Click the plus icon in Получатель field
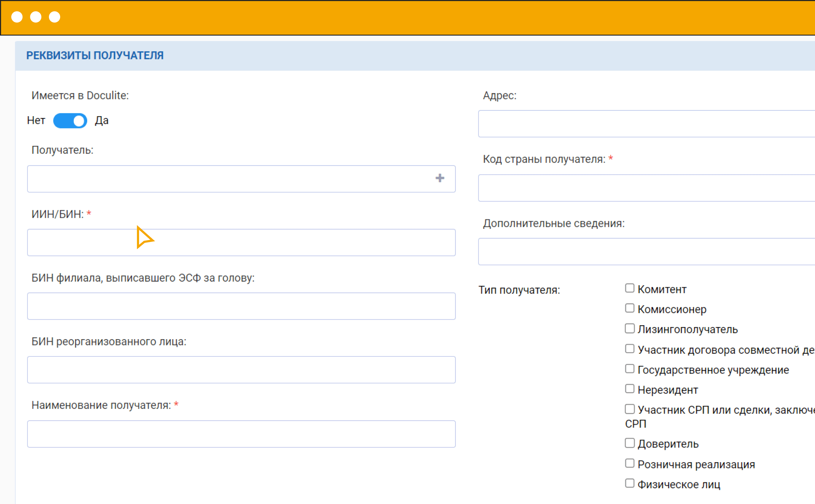 [440, 178]
